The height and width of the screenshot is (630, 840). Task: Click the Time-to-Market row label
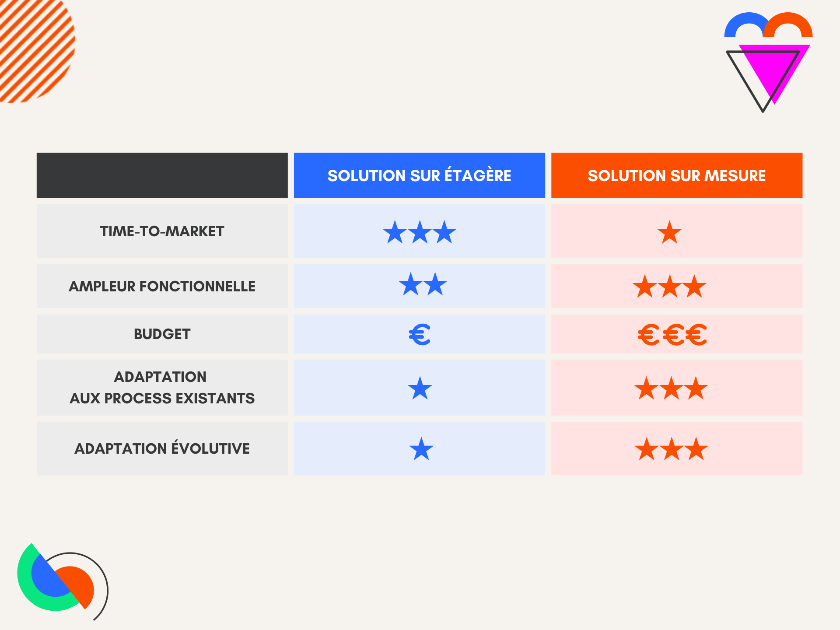(x=162, y=231)
